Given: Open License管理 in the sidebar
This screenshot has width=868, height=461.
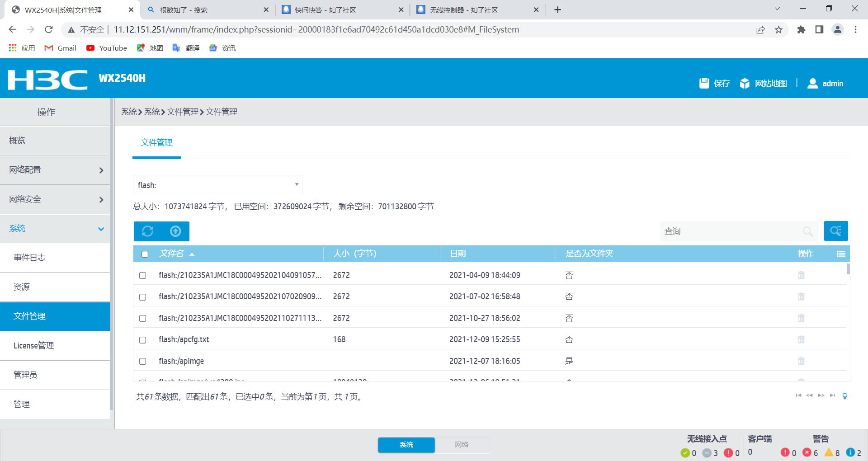Looking at the screenshot, I should point(34,346).
